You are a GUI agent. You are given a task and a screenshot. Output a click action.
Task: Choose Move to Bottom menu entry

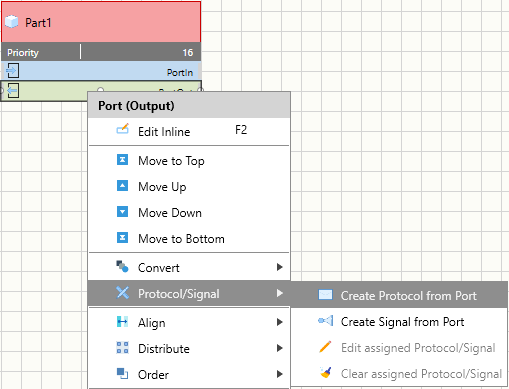click(x=189, y=238)
